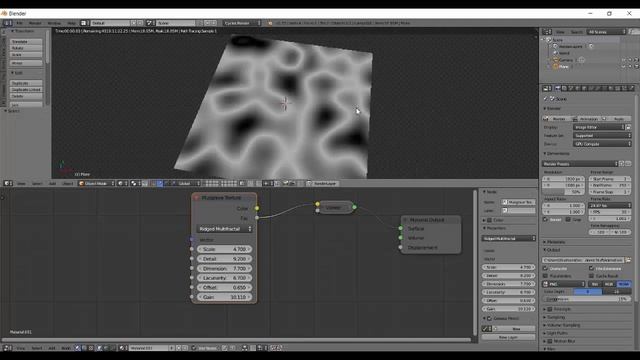Toggle the File Extensions checkbox
Image resolution: width=640 pixels, height=360 pixels.
coord(591,268)
